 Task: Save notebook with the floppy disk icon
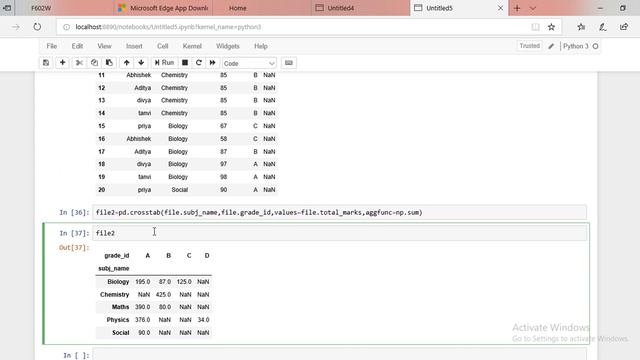pos(46,63)
